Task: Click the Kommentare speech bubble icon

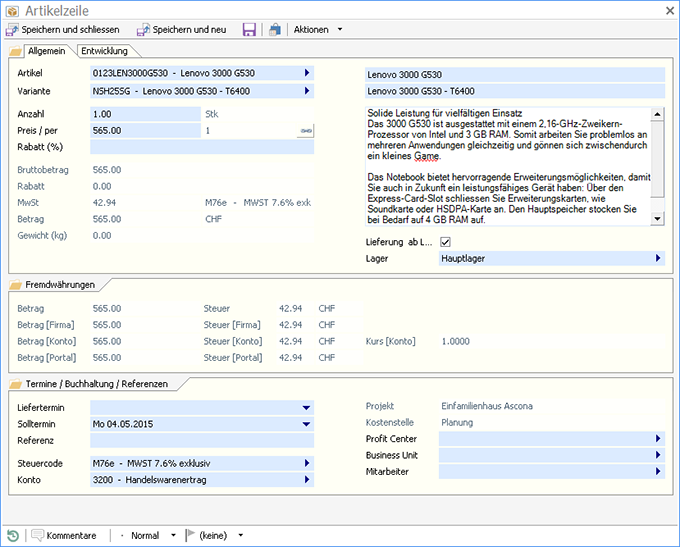Action: (38, 536)
